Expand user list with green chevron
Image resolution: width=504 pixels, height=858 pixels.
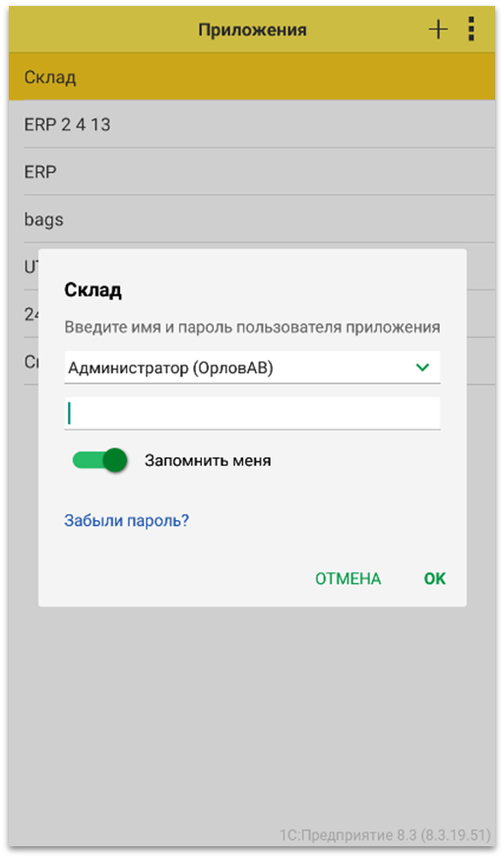(422, 367)
